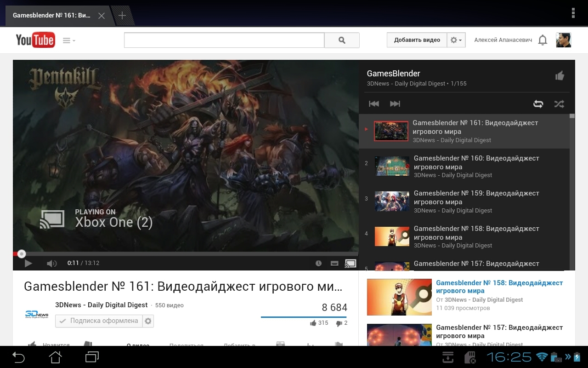Screen dimensions: 588x368
Task: Click the thumbs-up count 315
Action: (x=319, y=323)
